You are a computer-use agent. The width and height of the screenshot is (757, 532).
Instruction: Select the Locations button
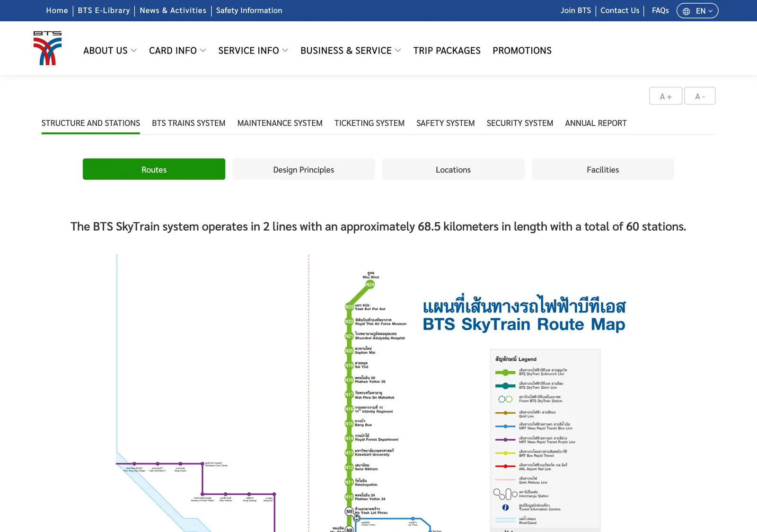tap(453, 169)
